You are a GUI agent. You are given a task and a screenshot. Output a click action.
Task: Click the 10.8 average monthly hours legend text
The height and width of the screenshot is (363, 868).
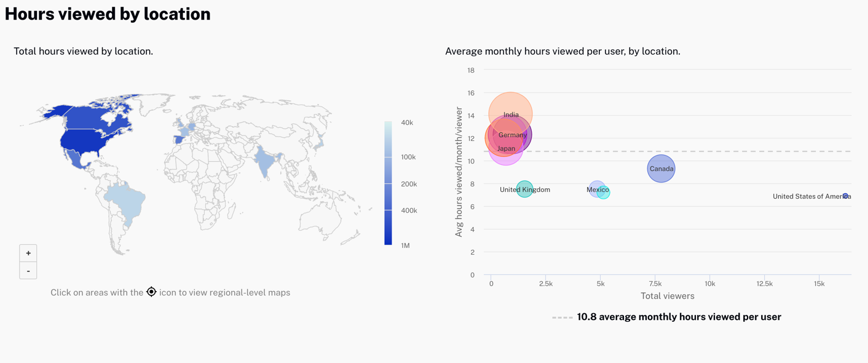[x=678, y=316]
